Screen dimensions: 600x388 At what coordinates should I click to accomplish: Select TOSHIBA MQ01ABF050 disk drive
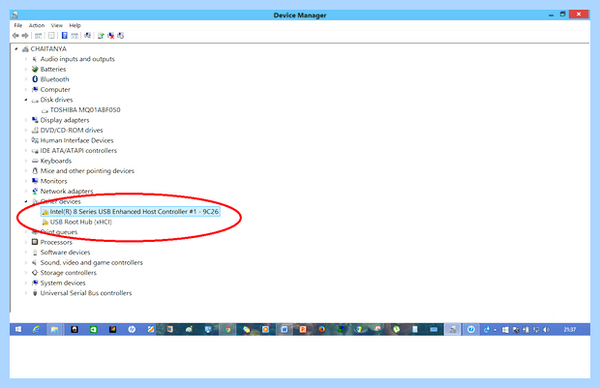coord(85,110)
